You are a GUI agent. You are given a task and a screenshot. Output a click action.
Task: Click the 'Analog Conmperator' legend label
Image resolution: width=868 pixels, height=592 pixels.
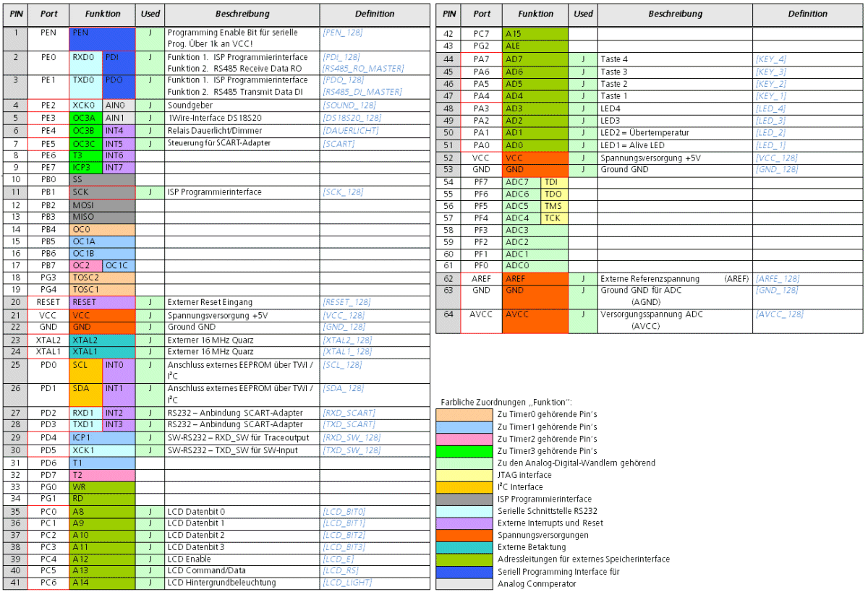point(537,583)
